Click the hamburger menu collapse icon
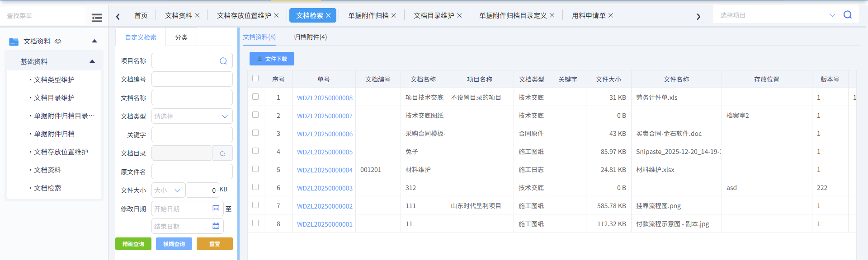Image resolution: width=868 pixels, height=260 pixels. click(x=96, y=18)
